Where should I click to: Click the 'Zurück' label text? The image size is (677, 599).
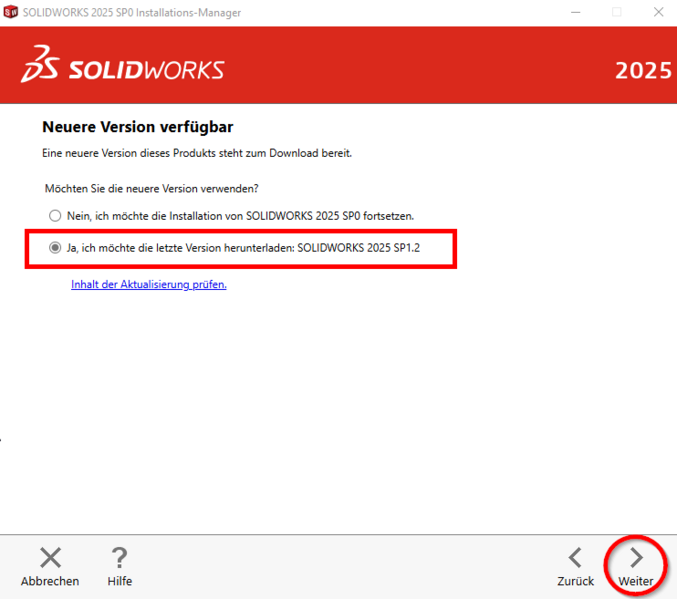575,581
